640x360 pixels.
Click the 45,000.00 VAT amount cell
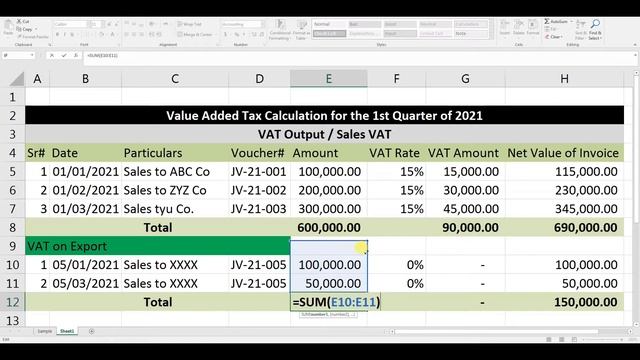465,209
